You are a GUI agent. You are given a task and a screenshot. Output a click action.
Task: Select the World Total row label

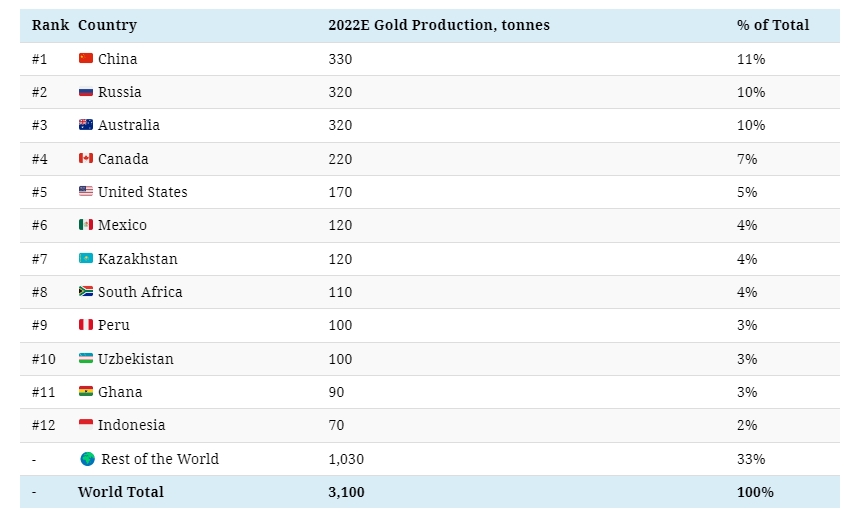[x=121, y=492]
